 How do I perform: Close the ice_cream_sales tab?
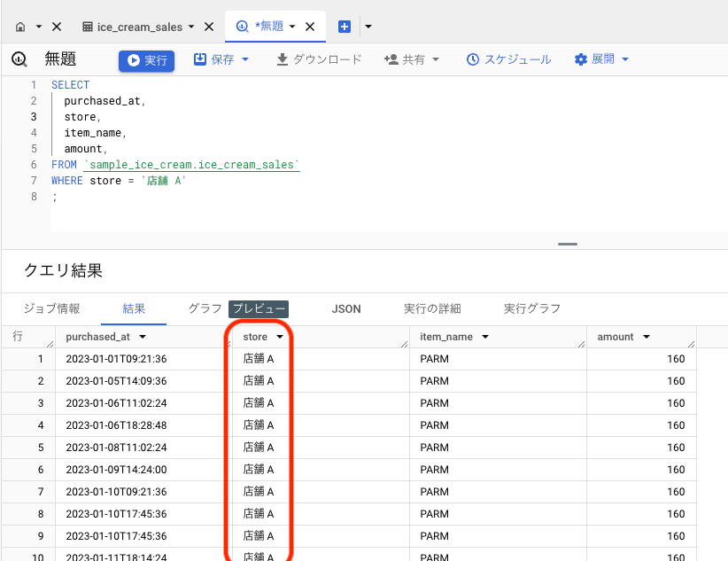pyautogui.click(x=209, y=27)
